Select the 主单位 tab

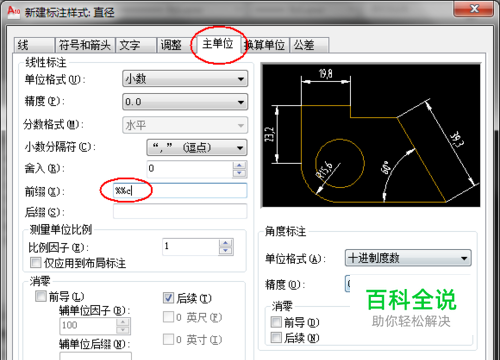[x=218, y=44]
